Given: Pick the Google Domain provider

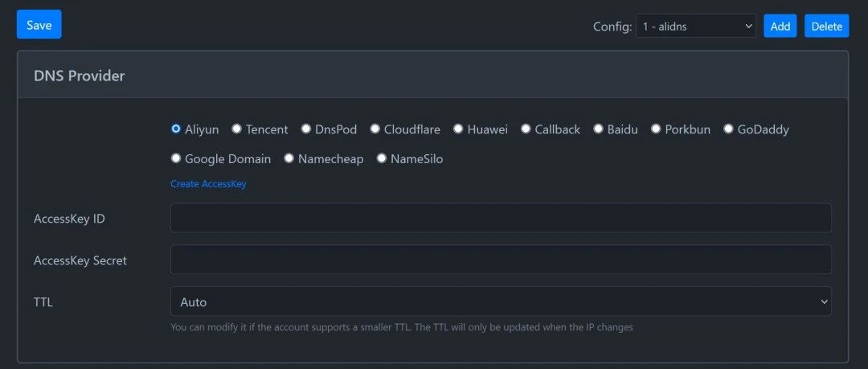Looking at the screenshot, I should tap(176, 158).
